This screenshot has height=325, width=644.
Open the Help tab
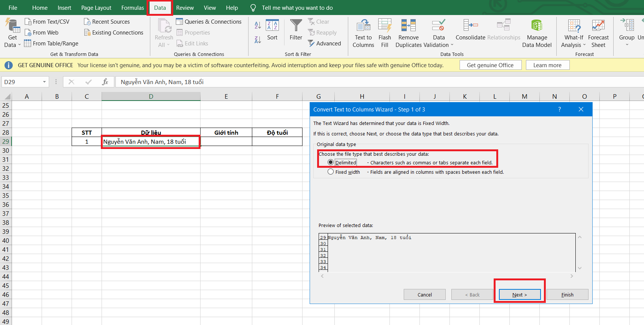(x=232, y=8)
